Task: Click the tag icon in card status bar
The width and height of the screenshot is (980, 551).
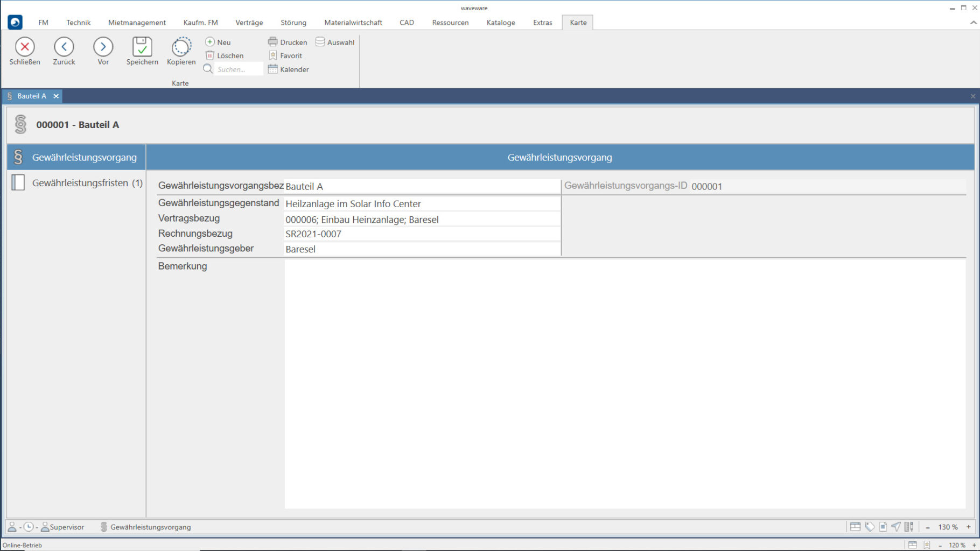Action: (x=870, y=527)
